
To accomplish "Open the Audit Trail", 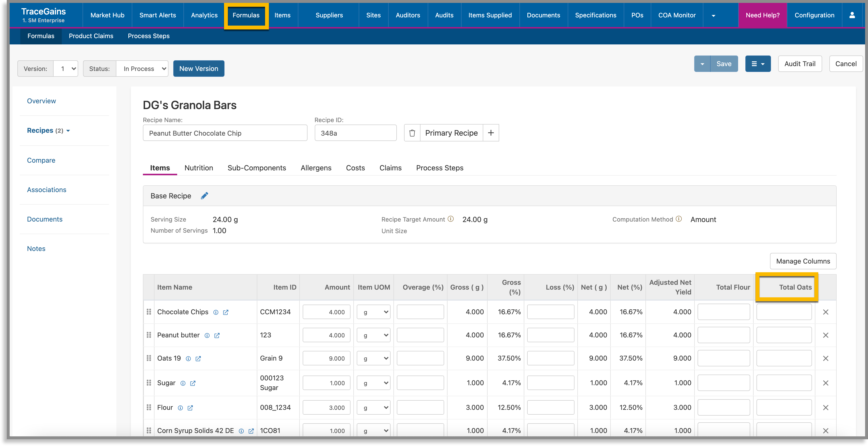I will pyautogui.click(x=800, y=64).
